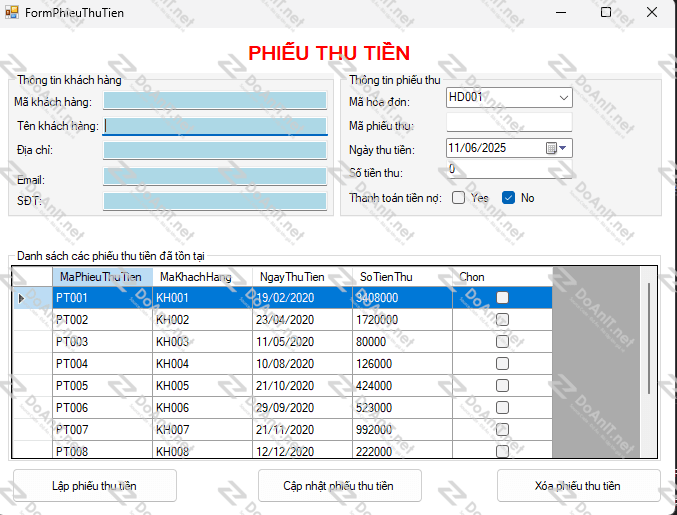
Task: Select amount cell 80000
Action: [402, 341]
